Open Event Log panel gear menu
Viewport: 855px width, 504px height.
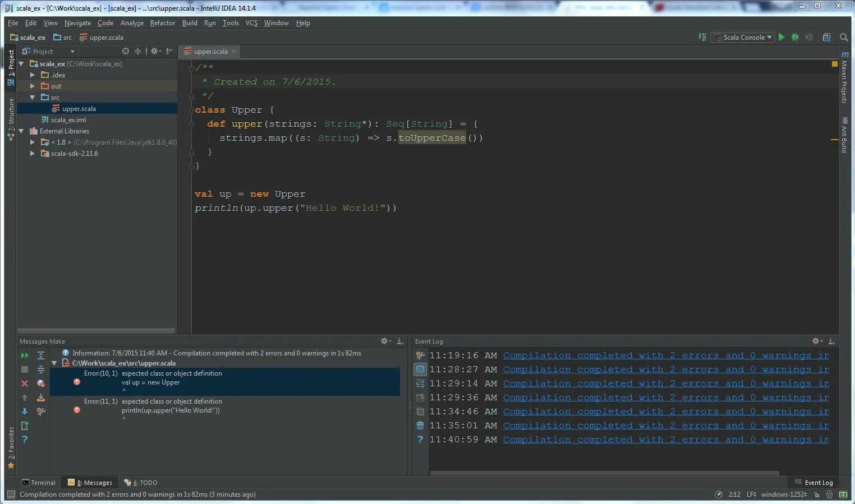pyautogui.click(x=817, y=341)
